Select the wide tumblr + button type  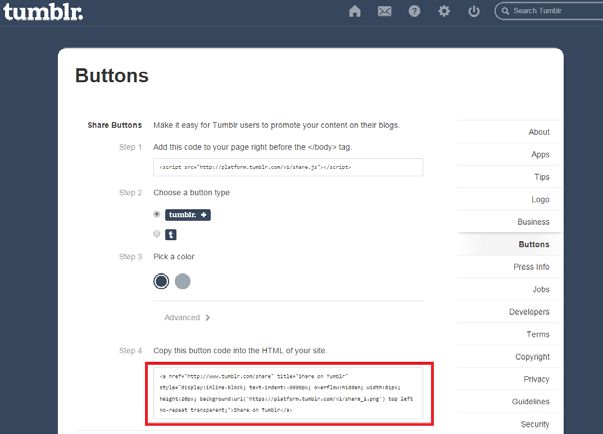click(x=157, y=214)
